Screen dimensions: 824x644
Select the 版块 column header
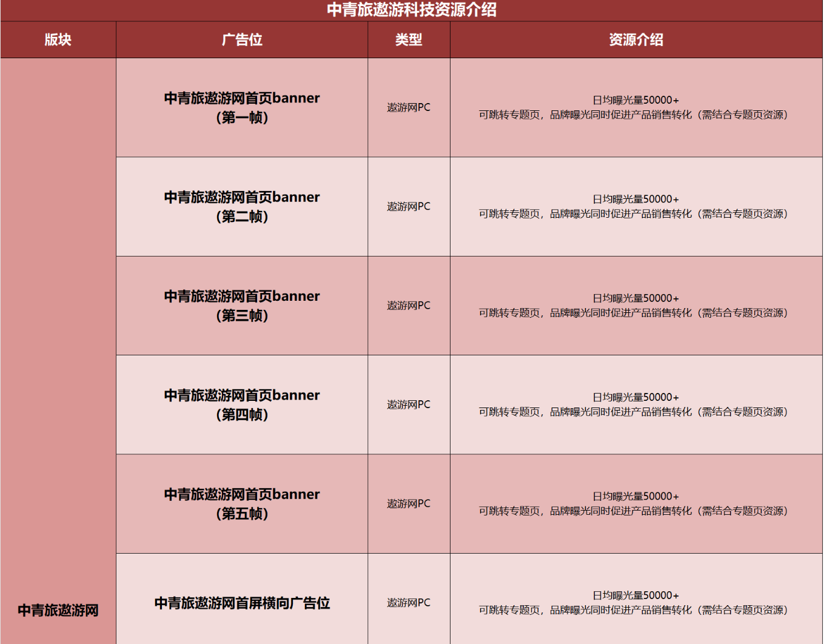(x=58, y=40)
